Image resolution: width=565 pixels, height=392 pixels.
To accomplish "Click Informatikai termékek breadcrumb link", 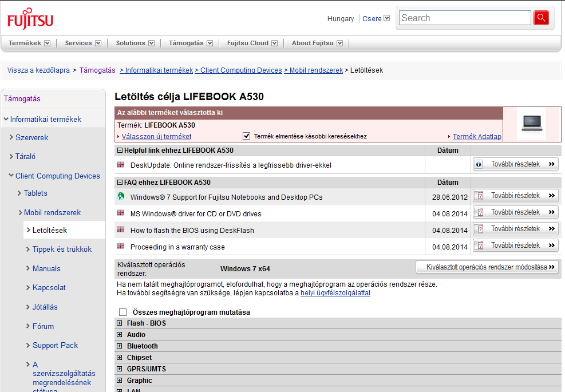I will (156, 70).
